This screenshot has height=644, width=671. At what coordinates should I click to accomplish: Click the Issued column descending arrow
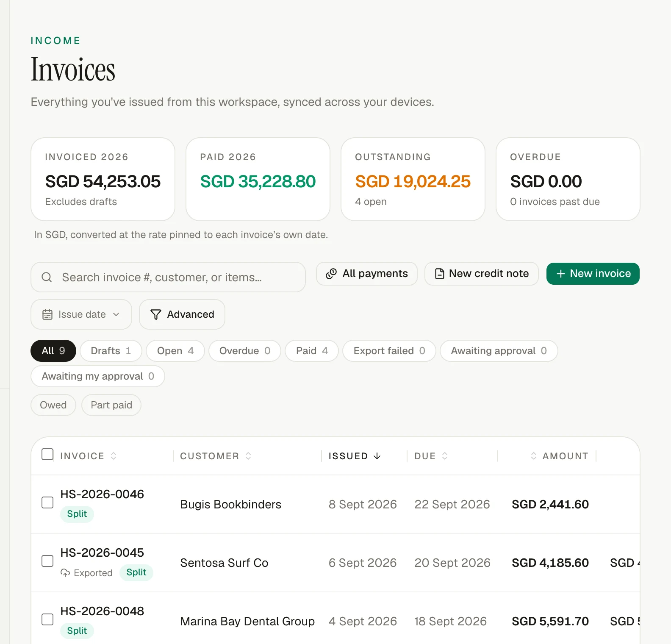(377, 456)
